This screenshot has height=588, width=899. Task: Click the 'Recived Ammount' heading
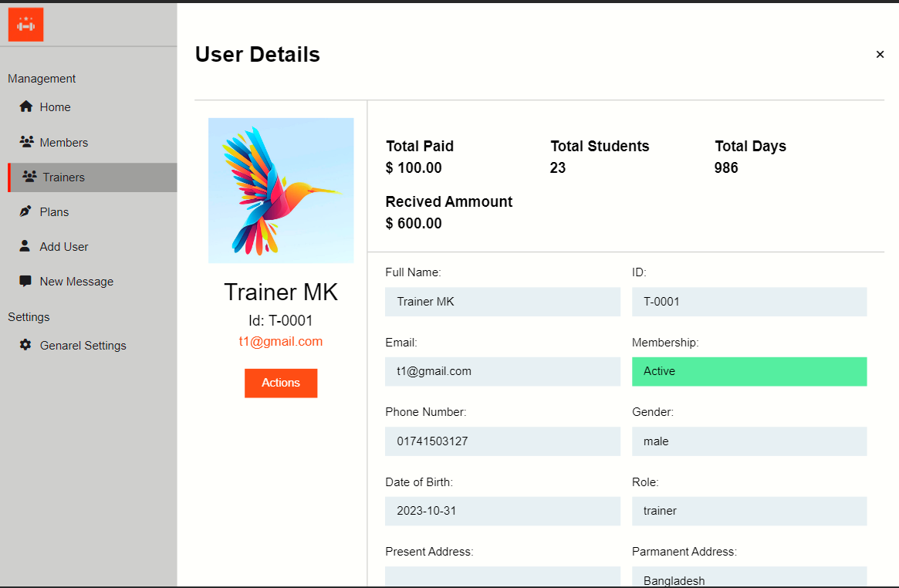point(449,201)
